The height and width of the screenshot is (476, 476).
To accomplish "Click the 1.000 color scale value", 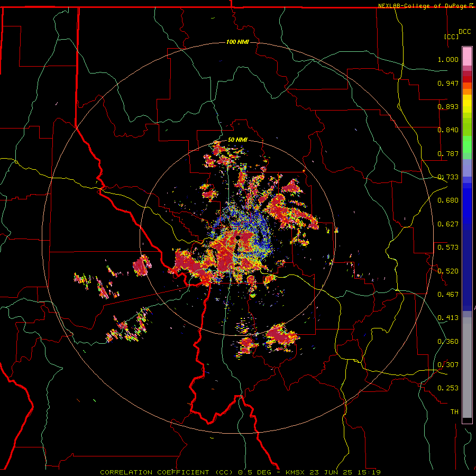I will click(448, 59).
